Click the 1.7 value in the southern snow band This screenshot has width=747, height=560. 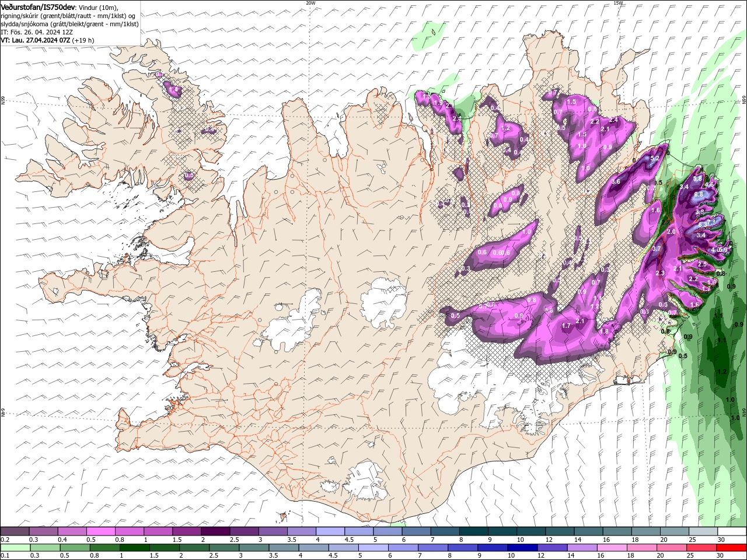point(566,325)
